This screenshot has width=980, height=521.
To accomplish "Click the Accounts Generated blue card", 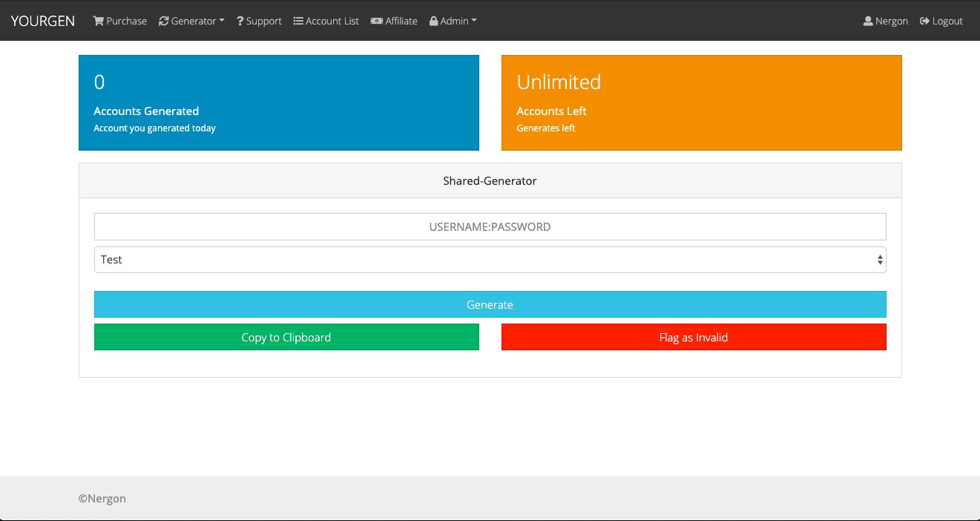I will point(279,102).
